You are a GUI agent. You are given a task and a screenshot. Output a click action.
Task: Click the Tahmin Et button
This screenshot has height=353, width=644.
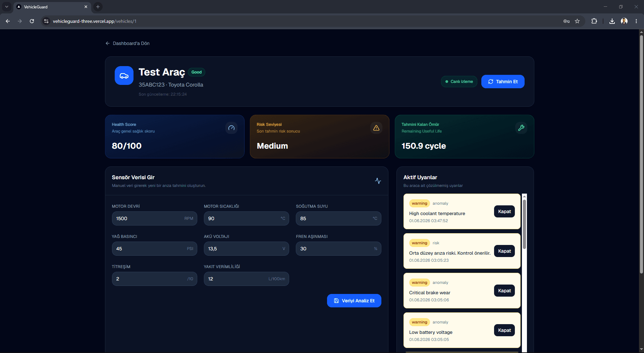click(503, 82)
